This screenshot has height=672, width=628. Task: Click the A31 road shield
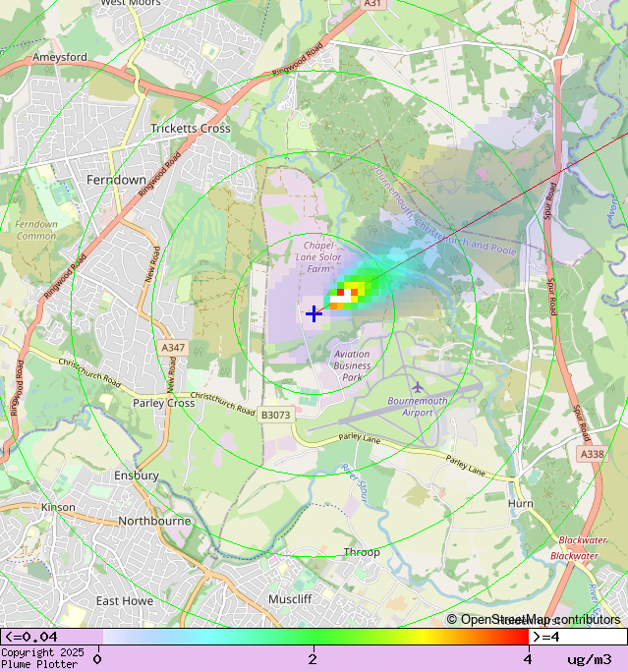[372, 3]
